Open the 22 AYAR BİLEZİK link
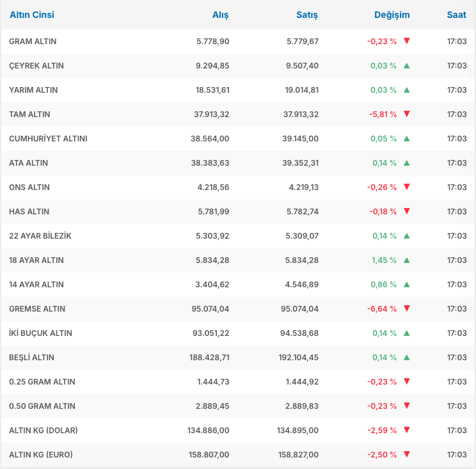The image size is (476, 469). (x=40, y=235)
